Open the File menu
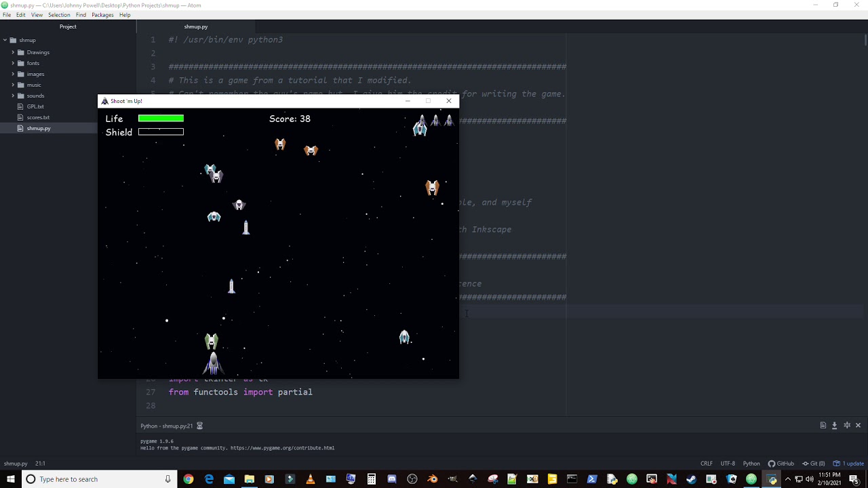The height and width of the screenshot is (488, 868). click(x=7, y=15)
